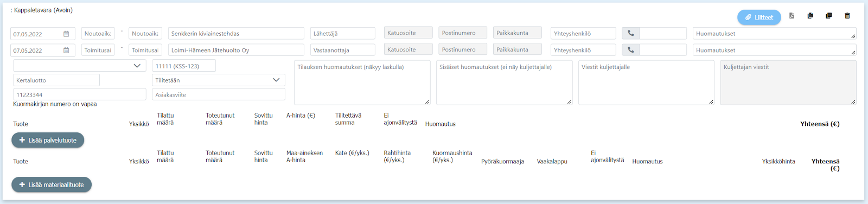
Task: Expand the Tilitetään dropdown
Action: (x=219, y=80)
